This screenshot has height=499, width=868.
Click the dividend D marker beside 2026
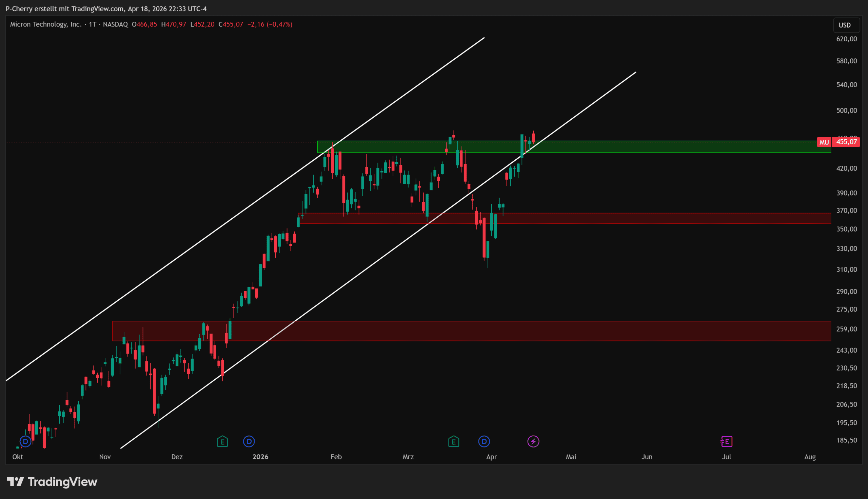coord(249,441)
